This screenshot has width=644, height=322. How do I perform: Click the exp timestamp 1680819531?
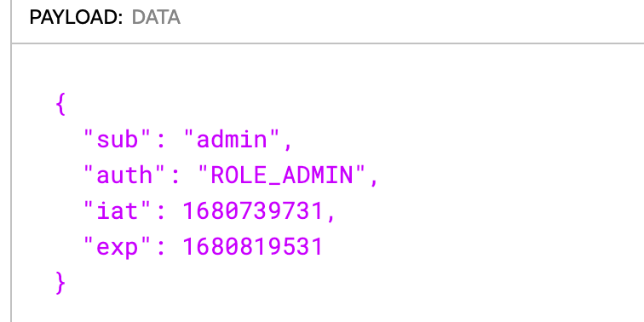point(253,246)
